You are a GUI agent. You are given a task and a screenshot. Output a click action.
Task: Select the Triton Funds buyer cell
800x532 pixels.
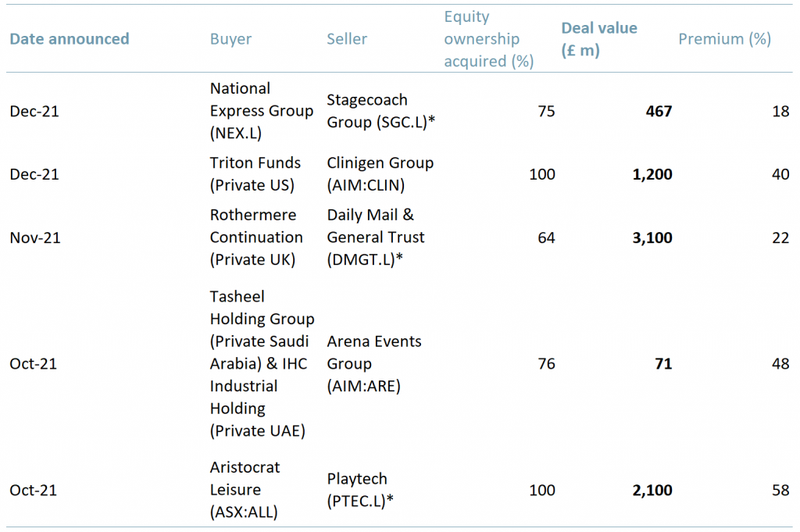pos(255,173)
